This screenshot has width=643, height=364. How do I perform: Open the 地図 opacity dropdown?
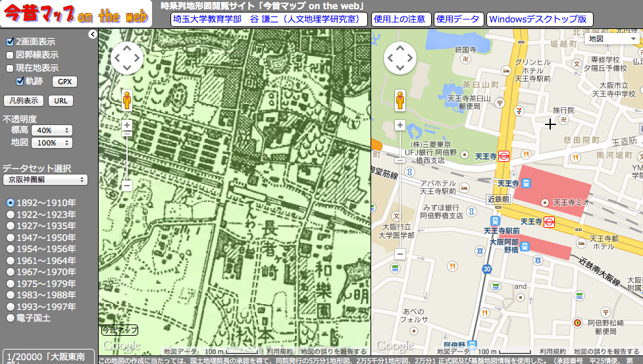click(52, 143)
